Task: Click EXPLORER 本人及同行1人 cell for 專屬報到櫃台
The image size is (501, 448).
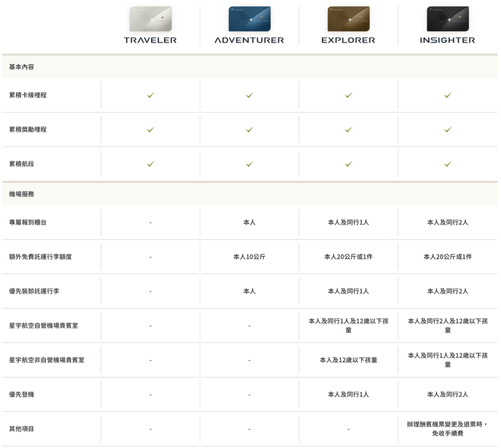Action: [x=349, y=223]
